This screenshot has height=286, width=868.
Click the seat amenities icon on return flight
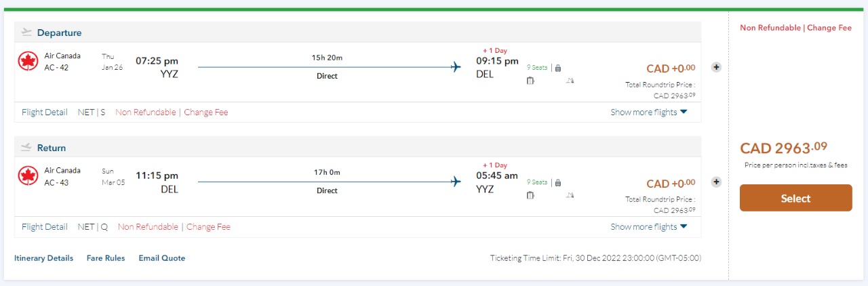[570, 195]
